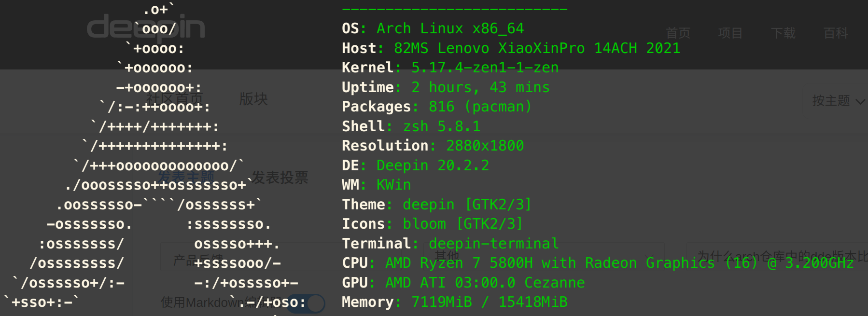The height and width of the screenshot is (316, 868).
Task: Open the 下载 page link
Action: [783, 33]
